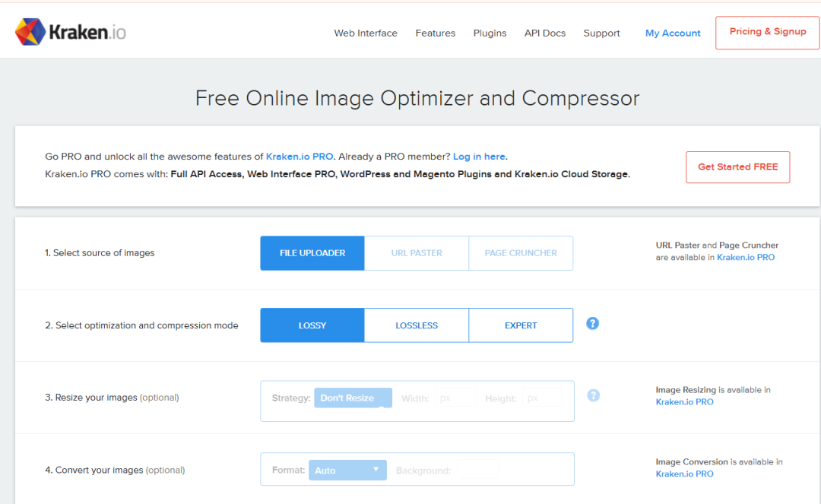This screenshot has height=504, width=821.
Task: Open API Docs in the navigation
Action: [545, 33]
